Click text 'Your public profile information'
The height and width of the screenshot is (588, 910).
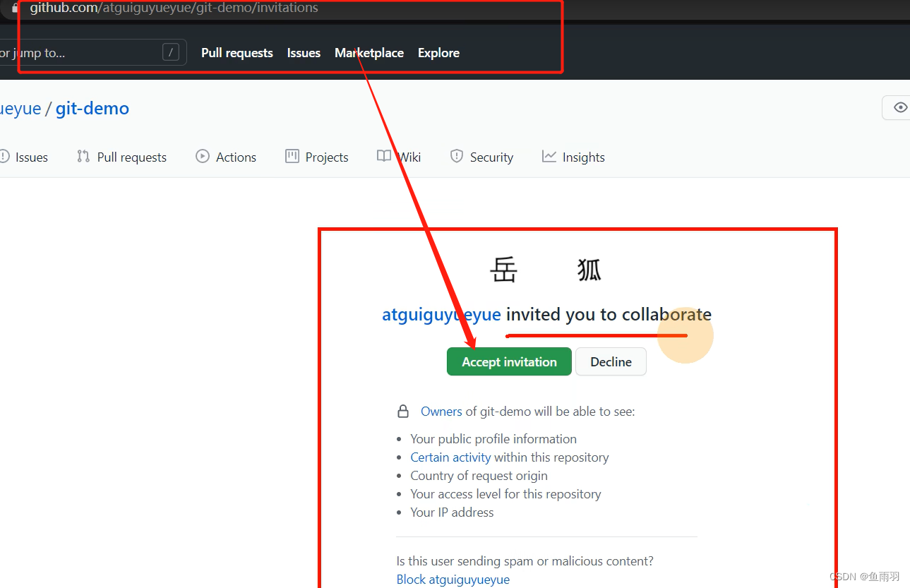(x=493, y=439)
